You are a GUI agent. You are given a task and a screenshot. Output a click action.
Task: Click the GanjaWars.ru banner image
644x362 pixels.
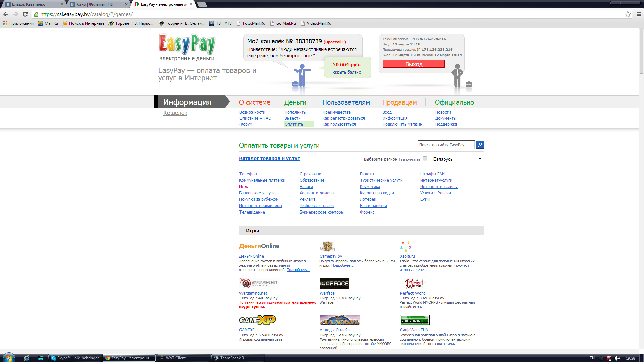tap(415, 320)
